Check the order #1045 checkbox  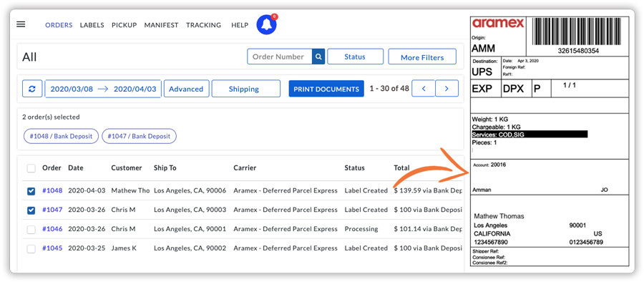[31, 248]
